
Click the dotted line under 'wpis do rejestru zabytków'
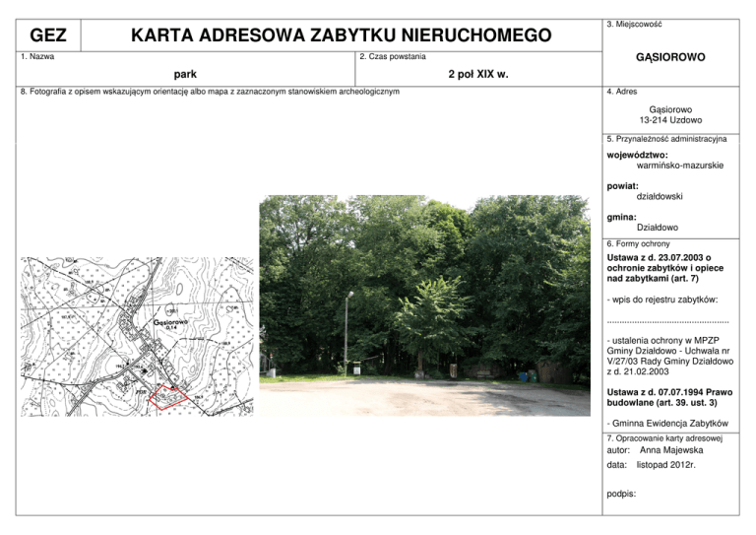click(667, 320)
